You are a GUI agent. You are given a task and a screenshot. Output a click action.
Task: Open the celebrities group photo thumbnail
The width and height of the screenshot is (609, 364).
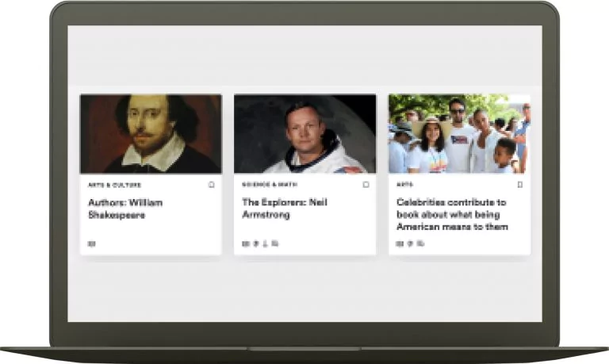[459, 134]
